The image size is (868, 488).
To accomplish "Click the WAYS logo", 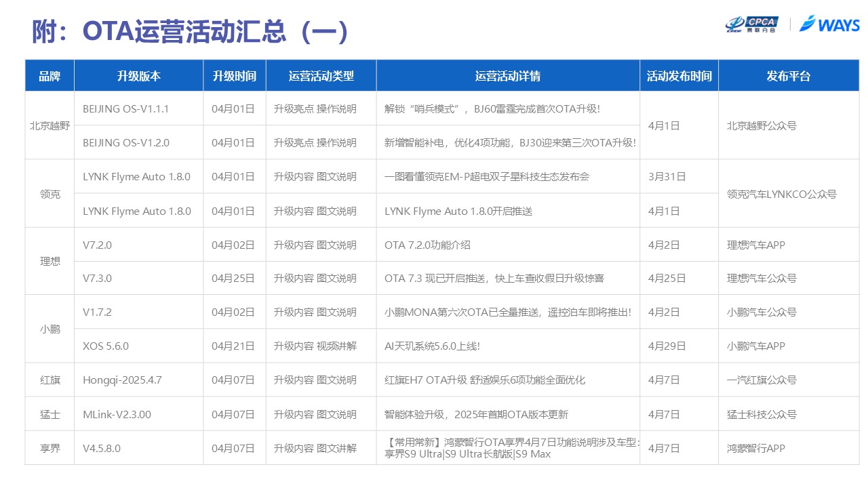I will [x=829, y=24].
